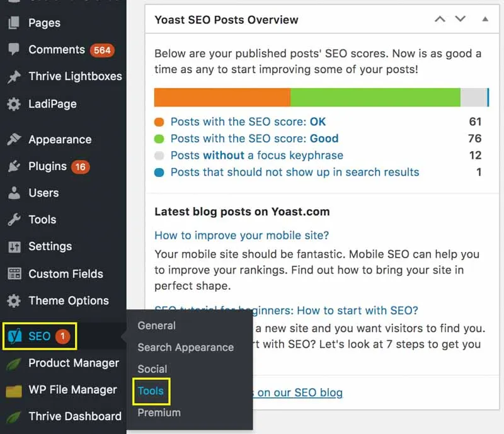Click orange OK segment of score bar

222,98
